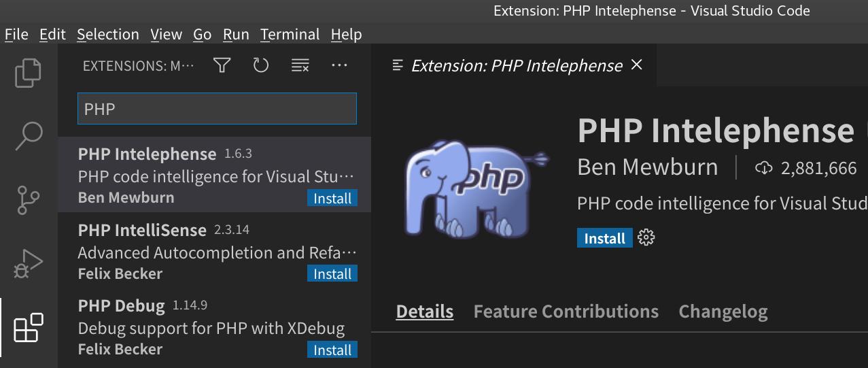Install PHP IntelliSense extension
The image size is (868, 368).
(332, 274)
